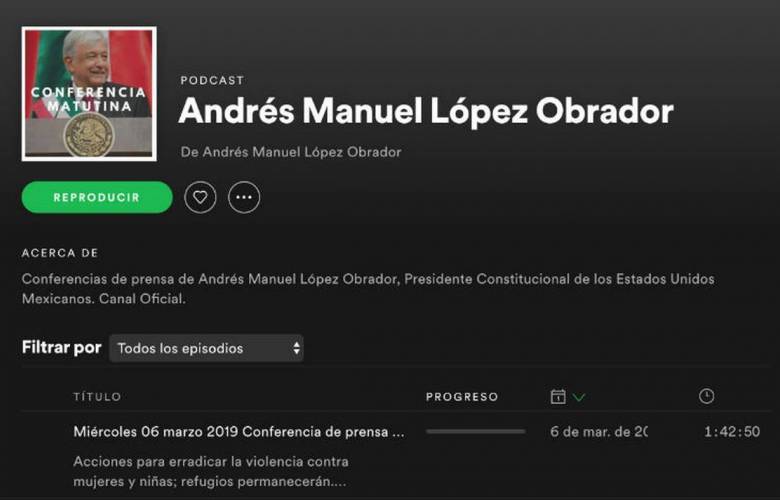Open the Todos los episodios filter dropdown
The image size is (780, 500).
tap(206, 348)
